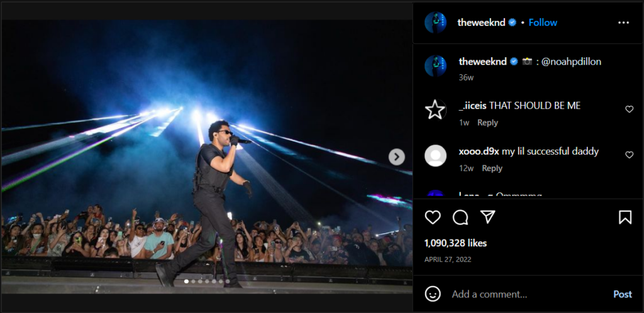Reply to the lil successful daddy comment
Image resolution: width=644 pixels, height=313 pixels.
coord(492,168)
